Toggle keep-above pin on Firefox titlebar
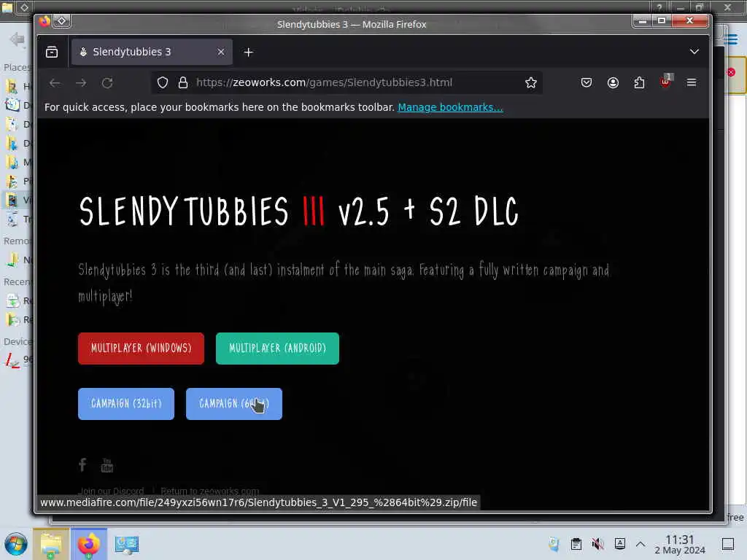747x560 pixels. pos(62,21)
